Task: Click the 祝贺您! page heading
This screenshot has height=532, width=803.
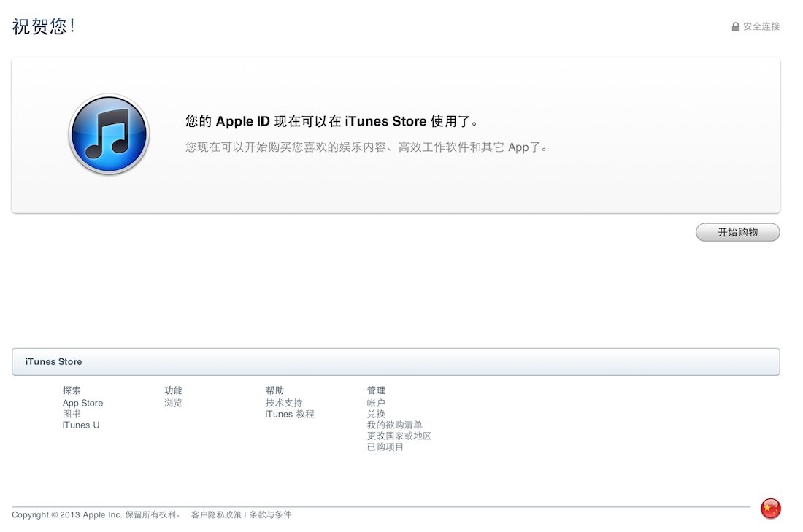Action: (x=44, y=27)
